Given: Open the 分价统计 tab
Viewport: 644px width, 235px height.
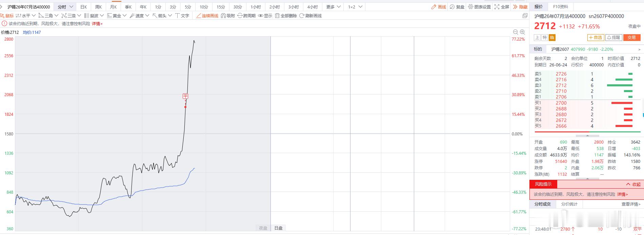Looking at the screenshot, I should click(569, 204).
